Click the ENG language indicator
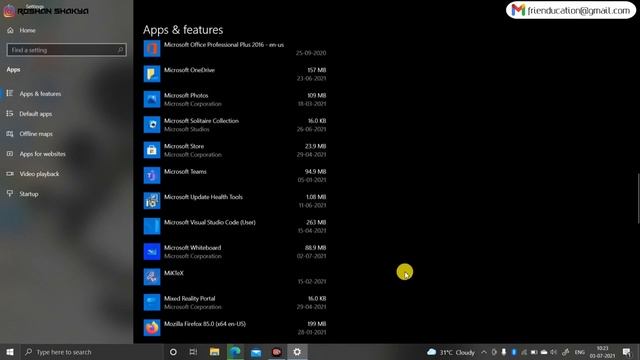Viewport: 640px width, 360px height. (580, 352)
